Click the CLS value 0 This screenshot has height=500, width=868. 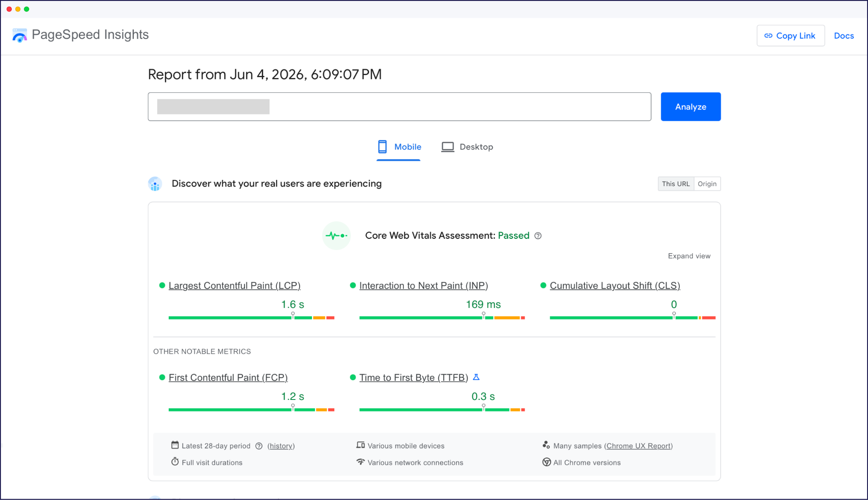tap(674, 304)
